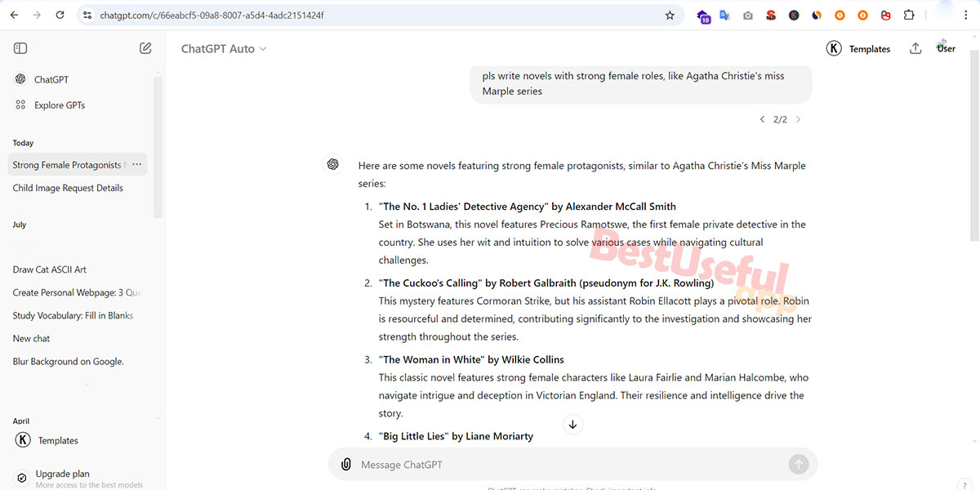Open the red S SEO extension
Screen dimensions: 980x490
tap(770, 16)
